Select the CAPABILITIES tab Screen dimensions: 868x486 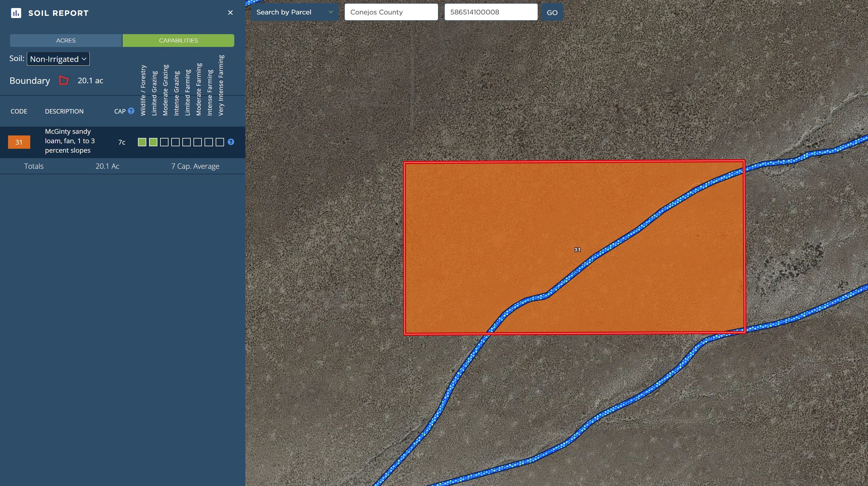178,41
